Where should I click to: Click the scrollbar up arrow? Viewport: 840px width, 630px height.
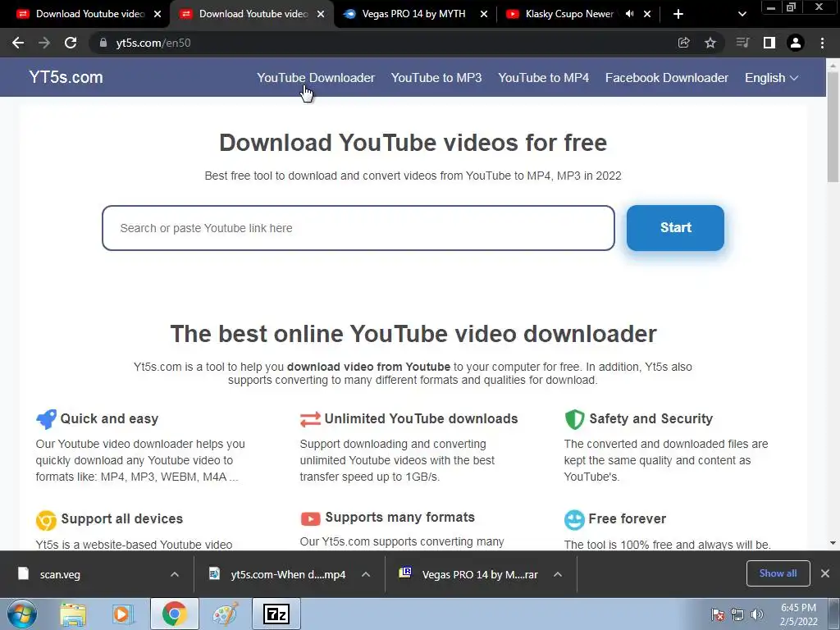pyautogui.click(x=833, y=65)
